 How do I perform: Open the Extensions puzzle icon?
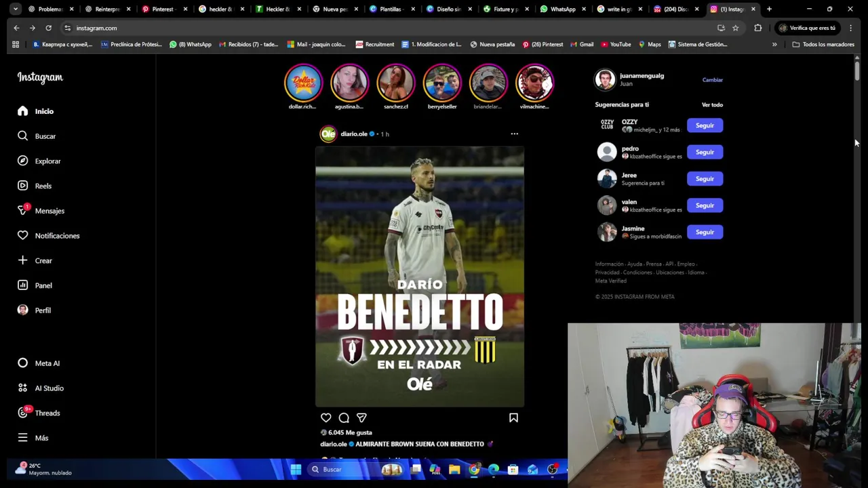point(758,28)
